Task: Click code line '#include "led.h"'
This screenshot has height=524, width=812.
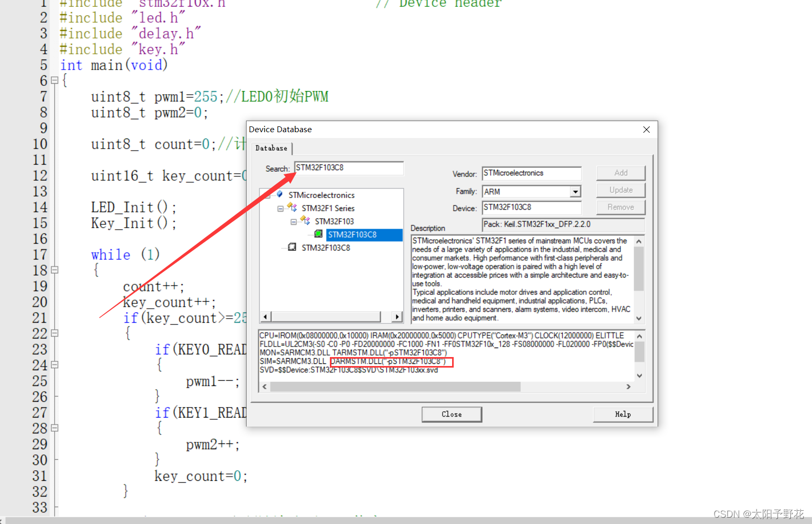Action: tap(122, 17)
